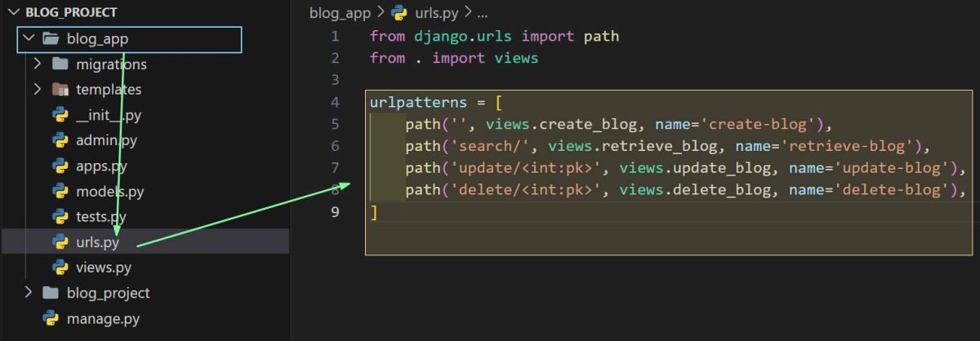
Task: Click the Python icon beside __init__.py
Action: (60, 114)
